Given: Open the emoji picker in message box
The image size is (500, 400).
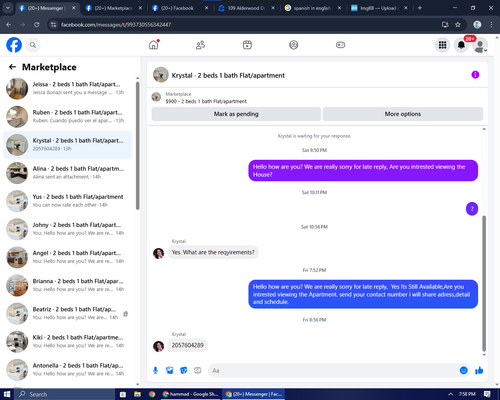Looking at the screenshot, I should tap(463, 370).
